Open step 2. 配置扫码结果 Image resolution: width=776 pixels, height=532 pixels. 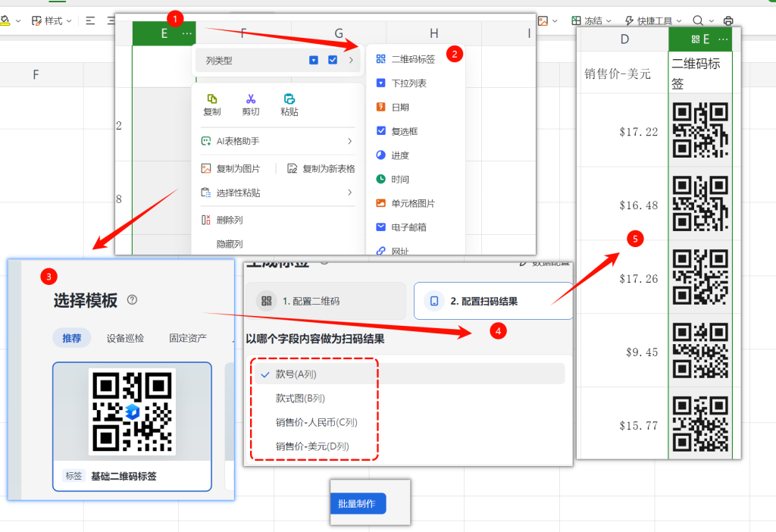click(493, 301)
